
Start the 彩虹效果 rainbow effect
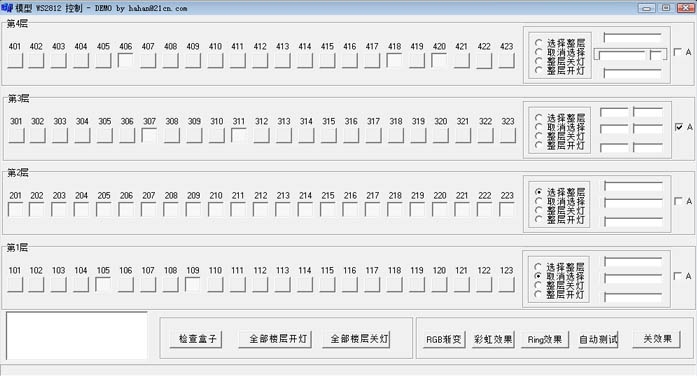[493, 340]
